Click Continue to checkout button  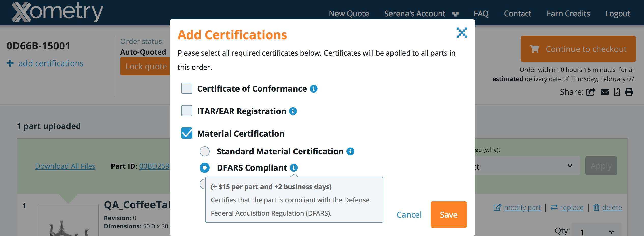click(x=578, y=49)
